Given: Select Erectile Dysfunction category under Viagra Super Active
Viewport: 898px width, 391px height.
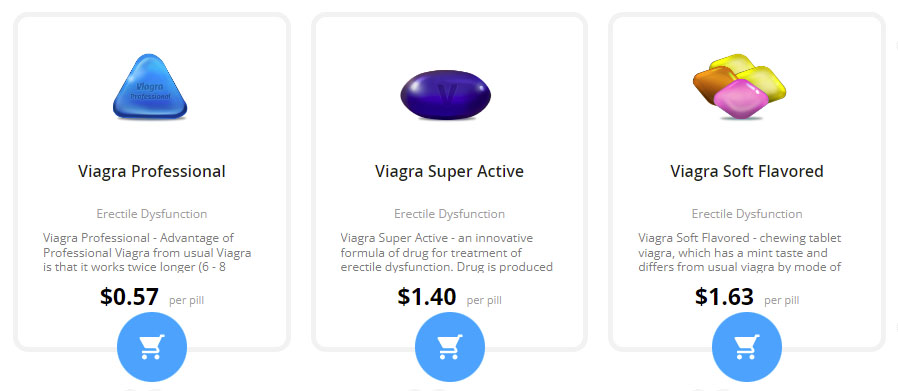Looking at the screenshot, I should tap(450, 214).
